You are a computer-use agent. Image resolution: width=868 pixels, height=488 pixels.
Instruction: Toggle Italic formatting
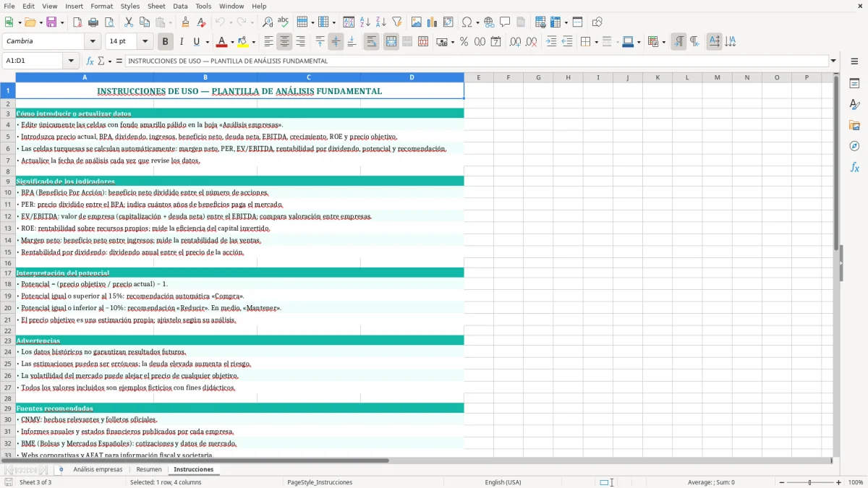click(181, 42)
